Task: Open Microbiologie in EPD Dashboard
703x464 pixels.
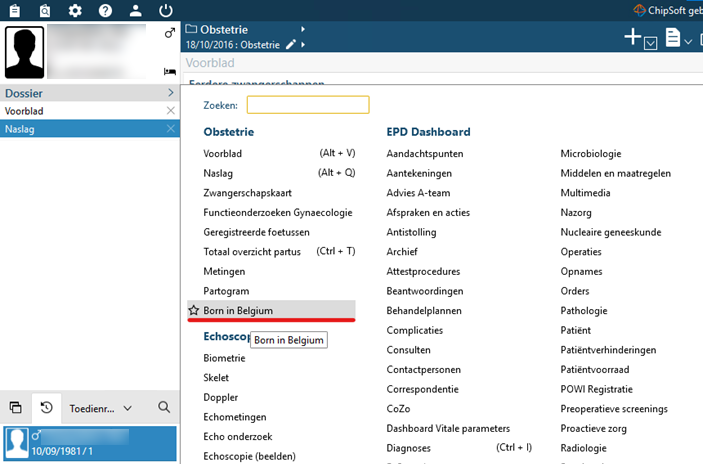Action: [x=590, y=154]
